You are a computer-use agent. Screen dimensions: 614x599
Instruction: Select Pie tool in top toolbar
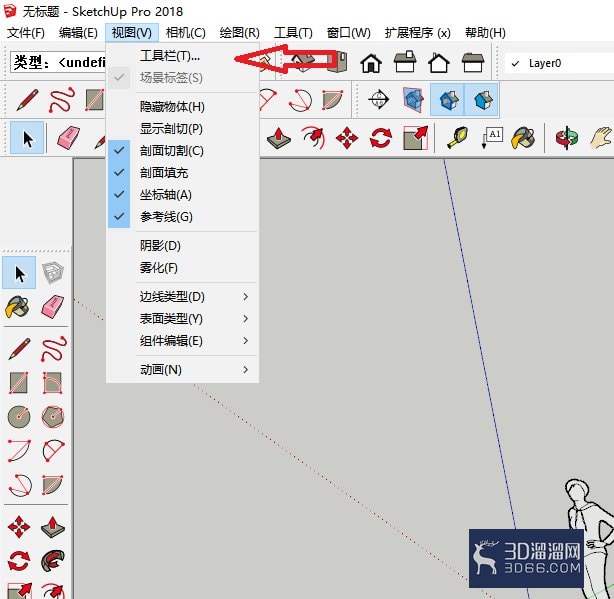(x=332, y=99)
